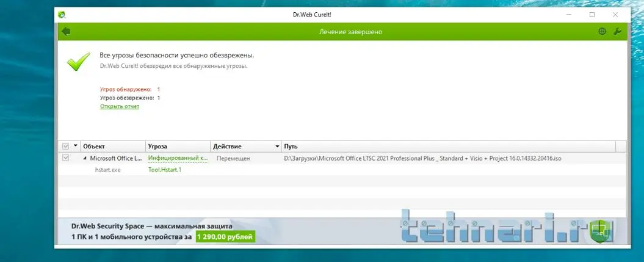Go back using the green arrow icon
Viewport: 644px width, 262px height.
66,32
